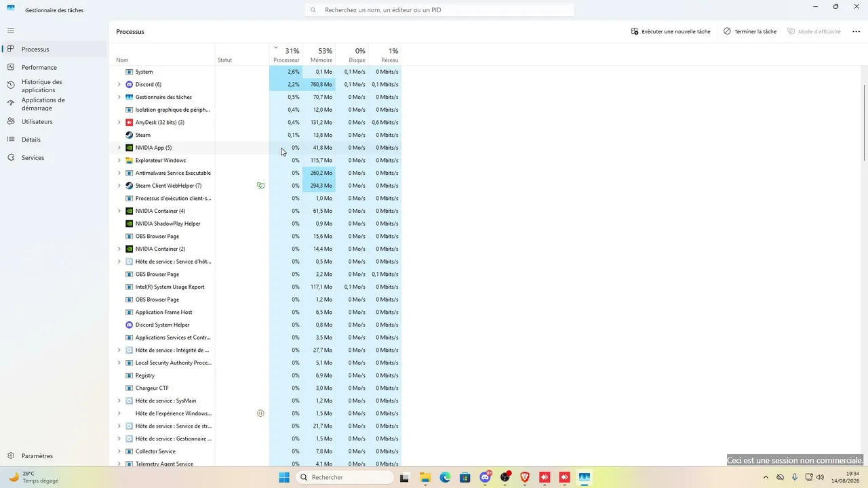Click efficiency leaf icon on Steam Client WebHelper

[260, 186]
